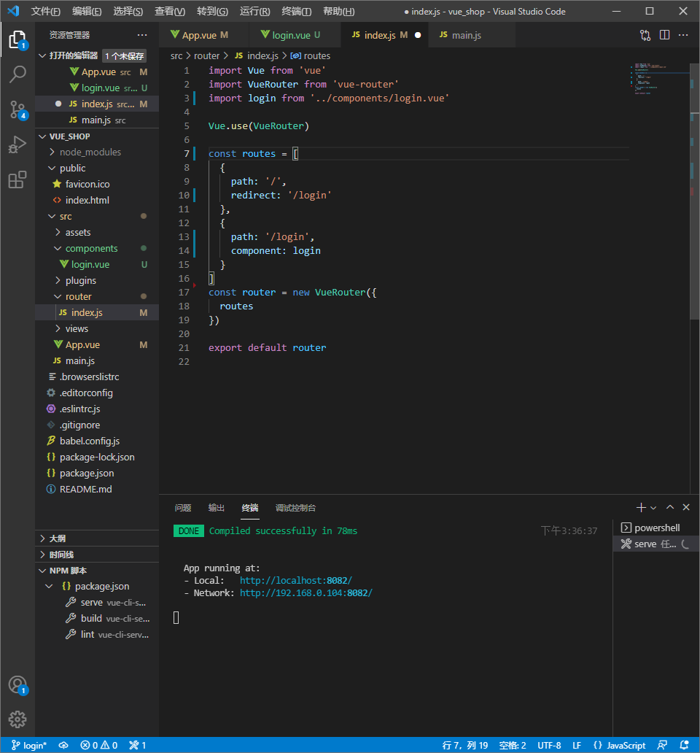Viewport: 700px width, 753px height.
Task: Switch to the Debug Console (调试控制台) tab
Action: (x=295, y=508)
